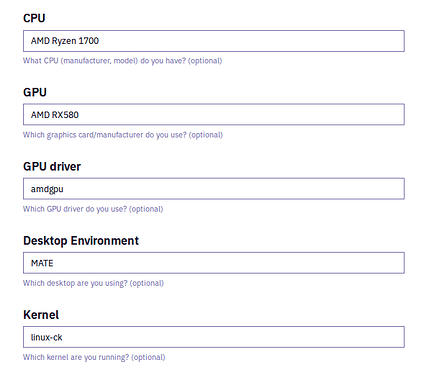Place cursor on 'AMD RX580' text

[x=55, y=115]
